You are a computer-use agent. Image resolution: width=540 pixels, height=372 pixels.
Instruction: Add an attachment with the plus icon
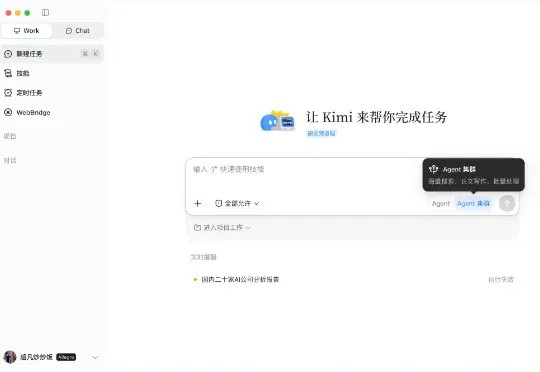point(198,203)
